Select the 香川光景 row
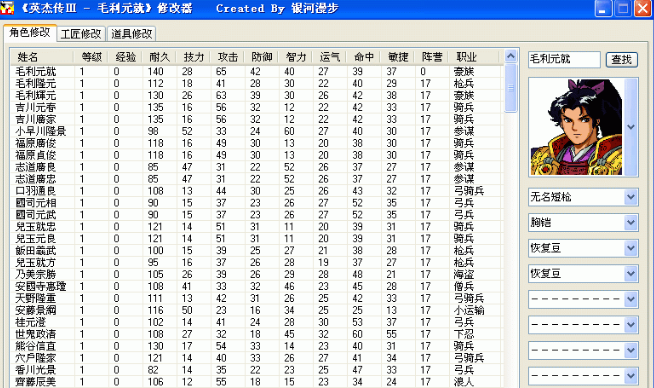654x388 pixels. click(x=256, y=370)
